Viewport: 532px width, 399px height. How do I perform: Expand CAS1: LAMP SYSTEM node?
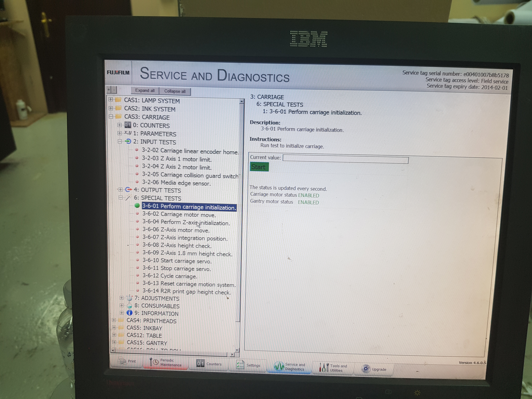click(111, 99)
